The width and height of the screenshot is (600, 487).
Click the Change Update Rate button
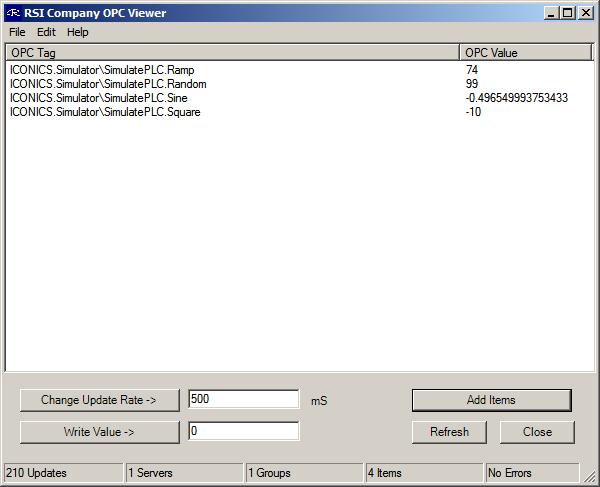[99, 400]
